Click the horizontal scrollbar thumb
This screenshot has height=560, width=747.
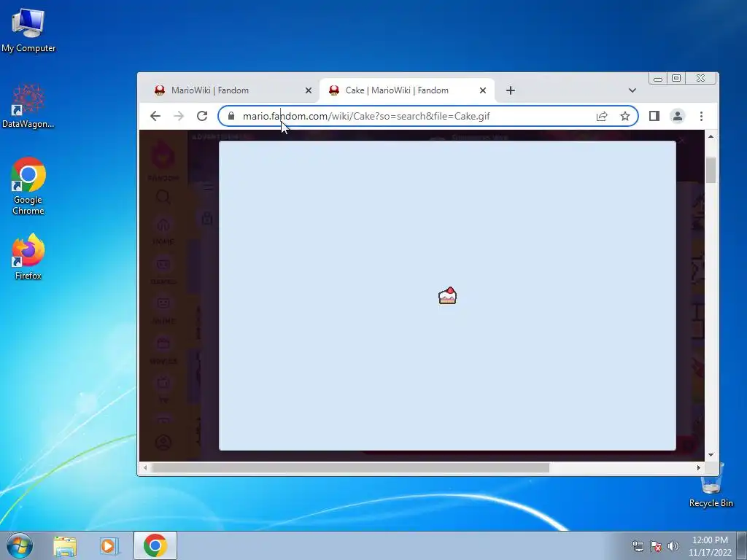[x=349, y=468]
